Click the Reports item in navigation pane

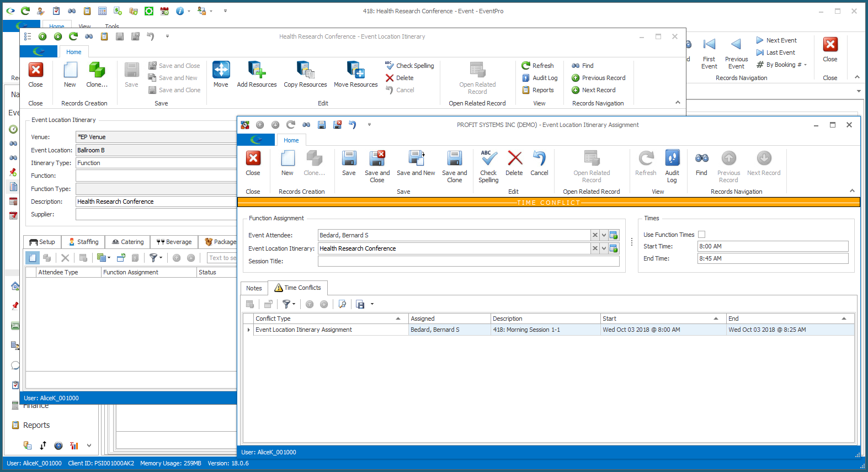click(x=36, y=425)
